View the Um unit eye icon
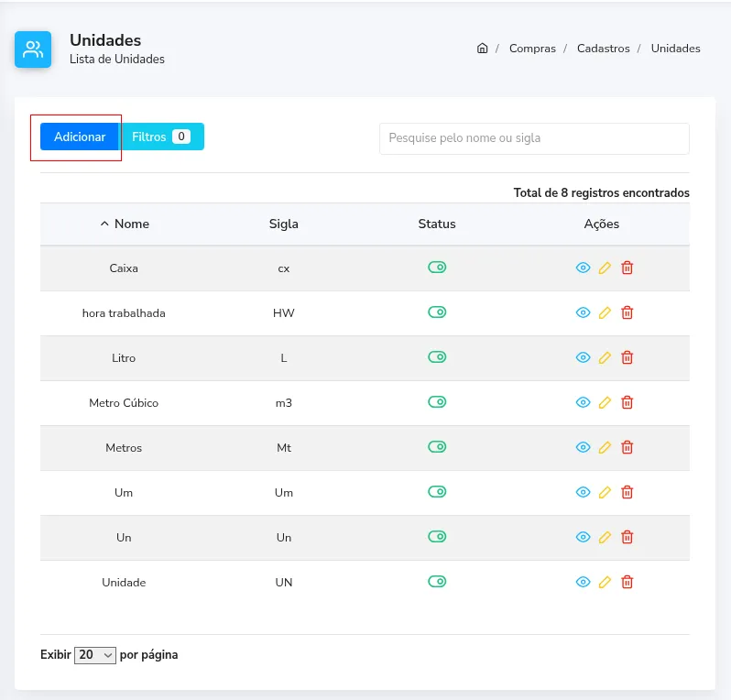The height and width of the screenshot is (700, 731). 583,492
